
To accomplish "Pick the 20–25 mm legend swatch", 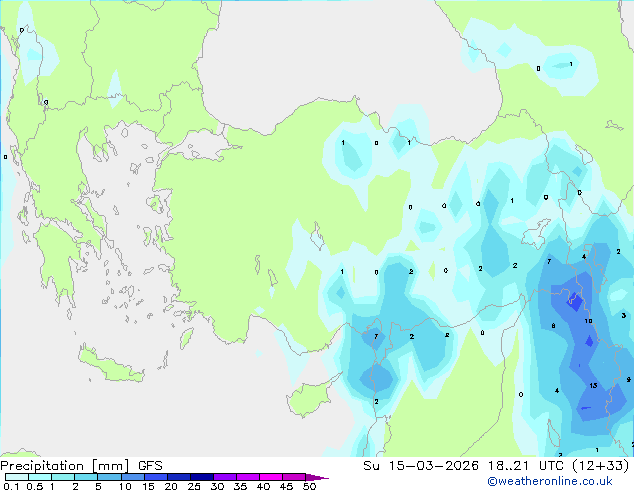I will [178, 477].
